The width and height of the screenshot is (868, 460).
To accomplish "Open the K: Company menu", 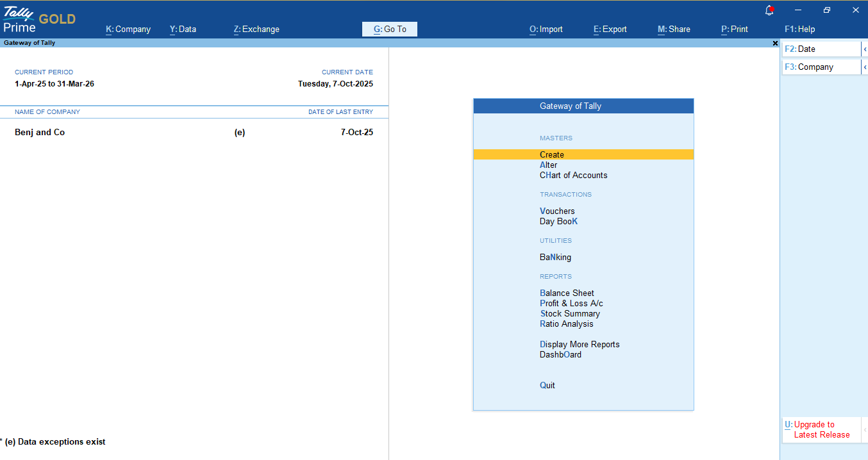I will pyautogui.click(x=128, y=29).
